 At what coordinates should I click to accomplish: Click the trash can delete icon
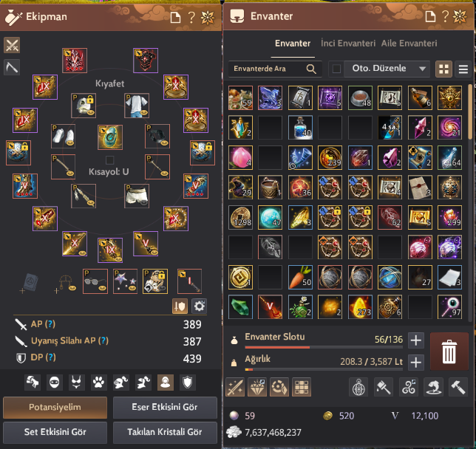click(449, 352)
